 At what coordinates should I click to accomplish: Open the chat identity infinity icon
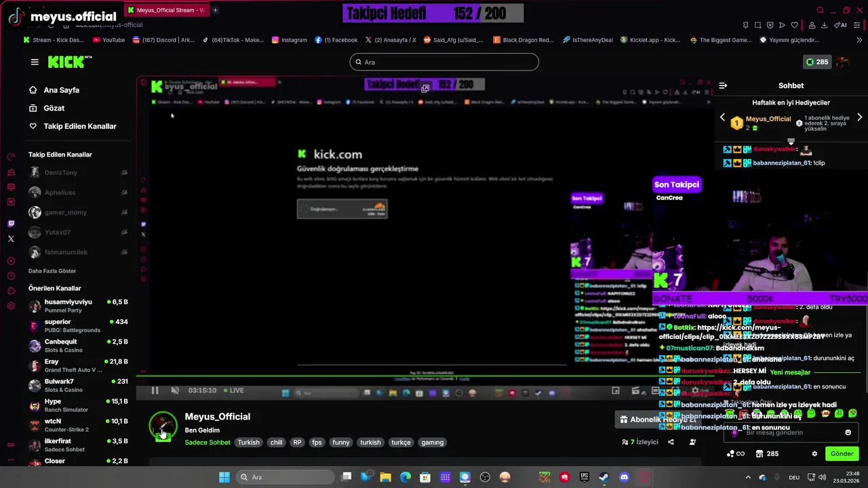(736, 453)
